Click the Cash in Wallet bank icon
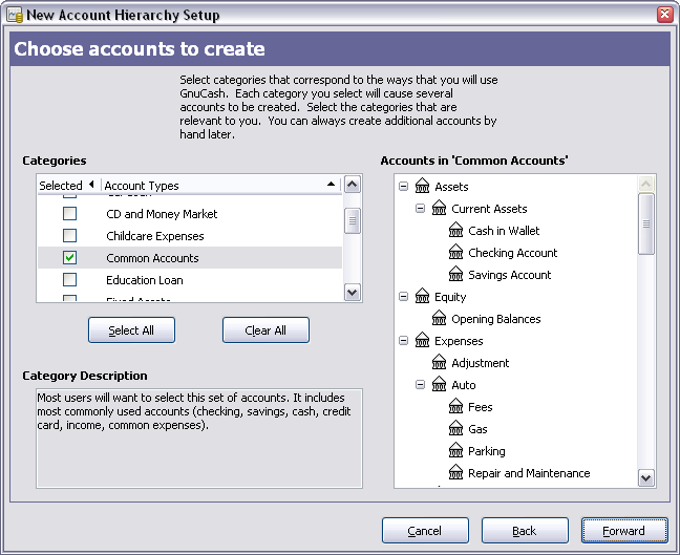 pyautogui.click(x=456, y=230)
